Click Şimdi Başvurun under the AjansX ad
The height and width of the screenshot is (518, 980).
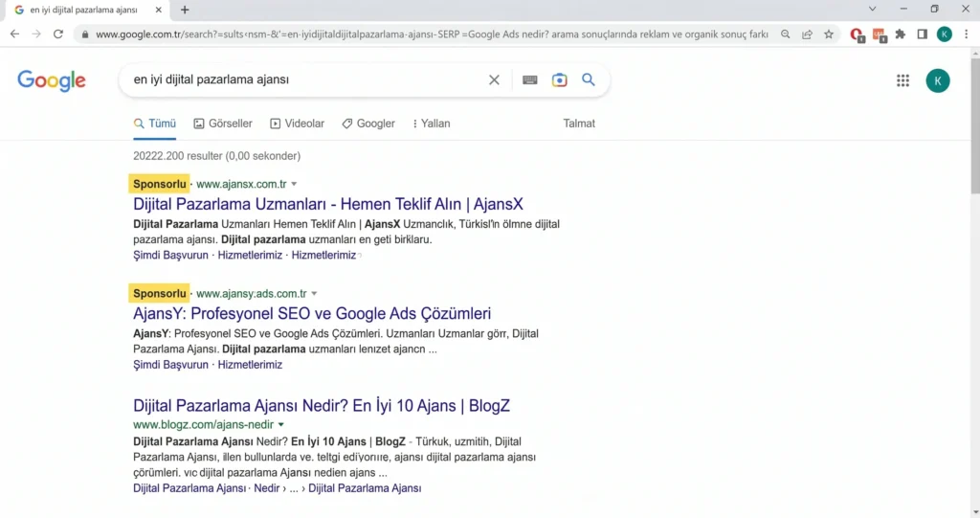click(x=170, y=256)
